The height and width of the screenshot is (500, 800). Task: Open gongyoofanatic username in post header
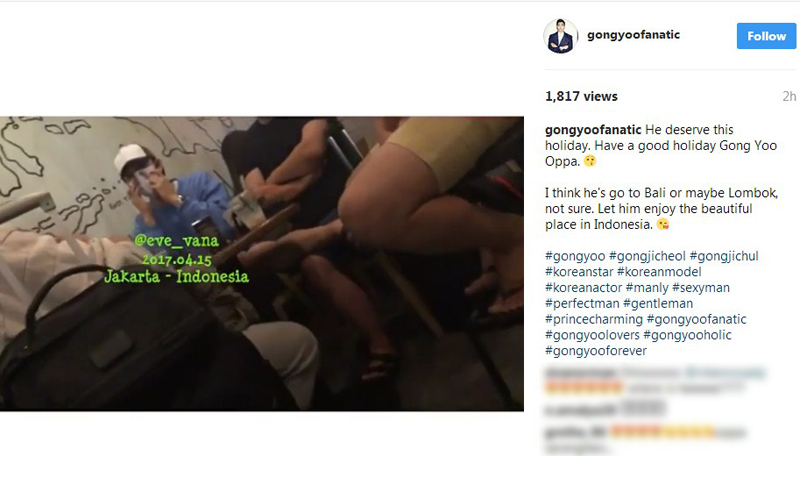(633, 35)
